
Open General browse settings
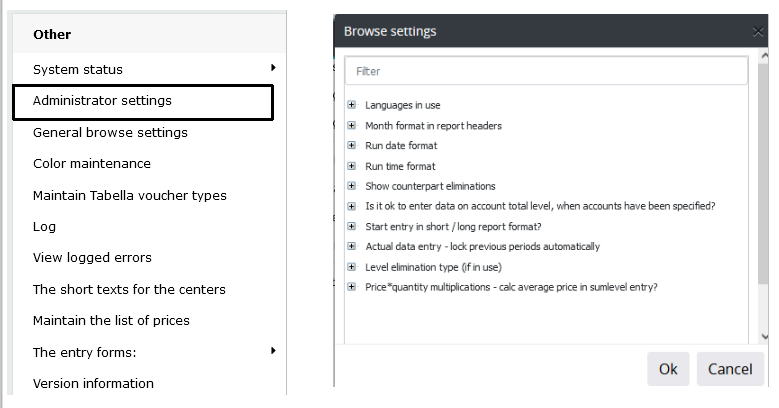pyautogui.click(x=110, y=133)
